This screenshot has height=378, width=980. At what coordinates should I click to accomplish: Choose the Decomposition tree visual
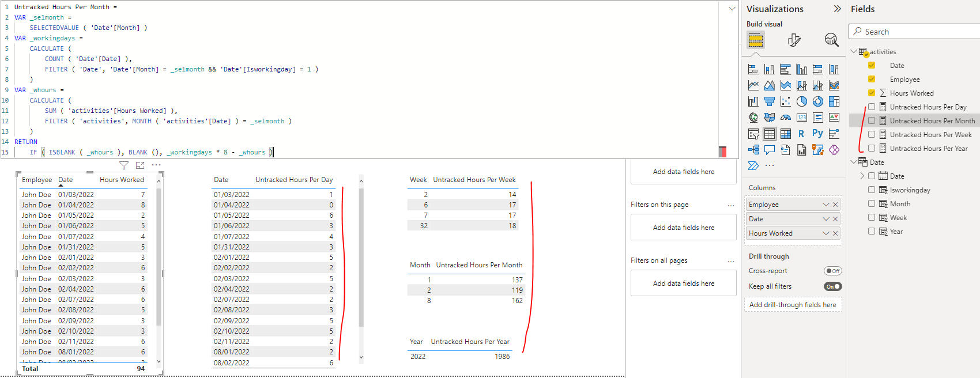(x=753, y=150)
